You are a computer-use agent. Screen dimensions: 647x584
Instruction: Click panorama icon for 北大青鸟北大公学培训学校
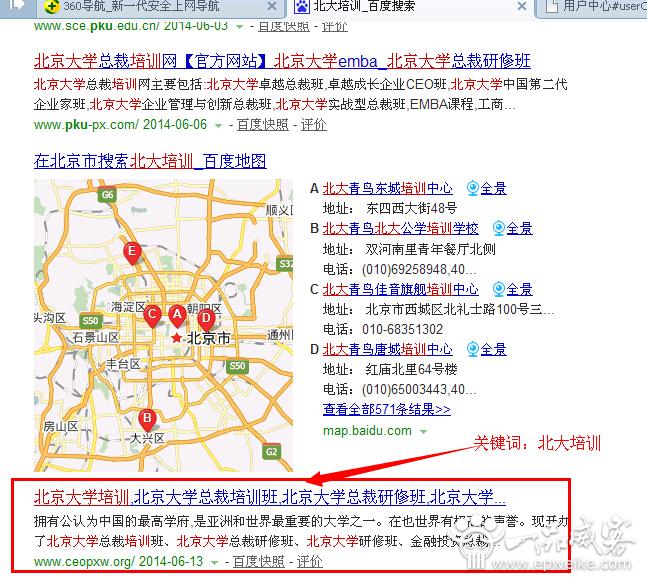coord(499,229)
